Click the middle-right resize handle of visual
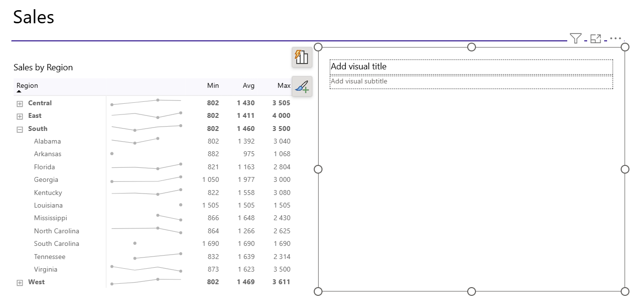The width and height of the screenshot is (644, 307). pyautogui.click(x=625, y=169)
